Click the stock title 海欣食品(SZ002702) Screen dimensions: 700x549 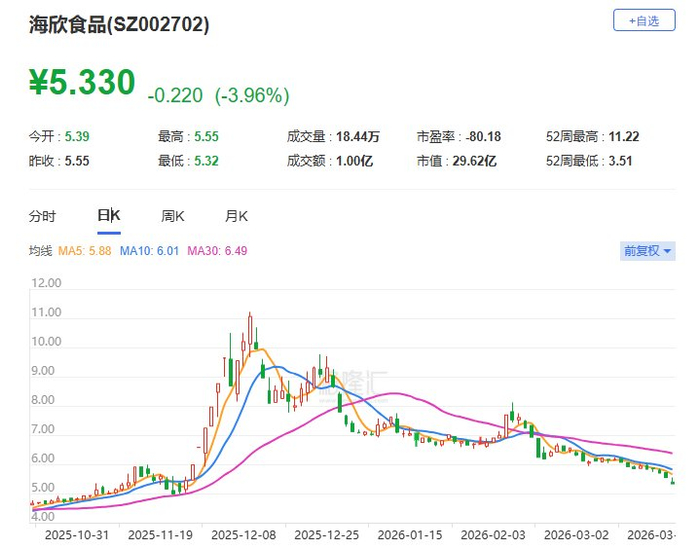pyautogui.click(x=119, y=24)
